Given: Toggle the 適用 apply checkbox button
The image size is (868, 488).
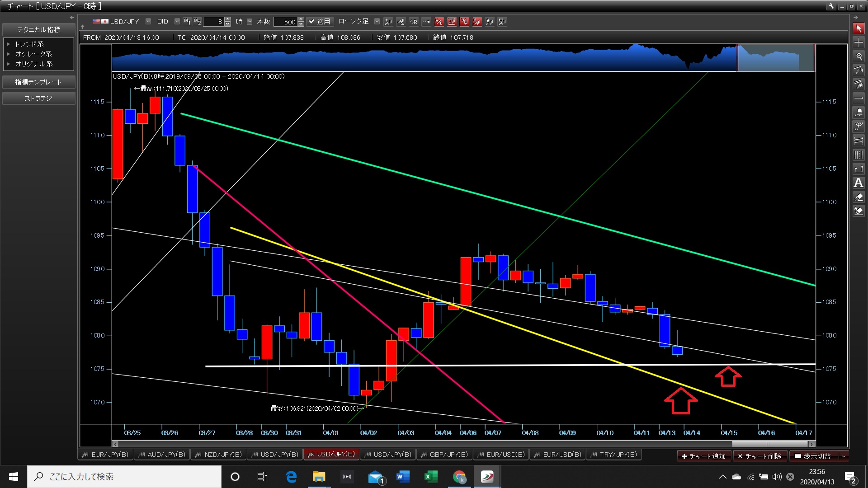Looking at the screenshot, I should (320, 21).
